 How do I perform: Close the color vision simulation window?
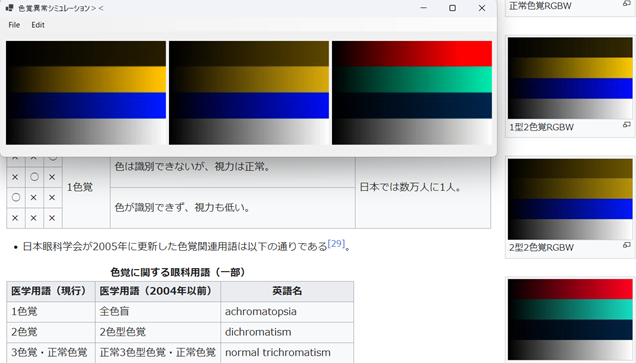481,8
